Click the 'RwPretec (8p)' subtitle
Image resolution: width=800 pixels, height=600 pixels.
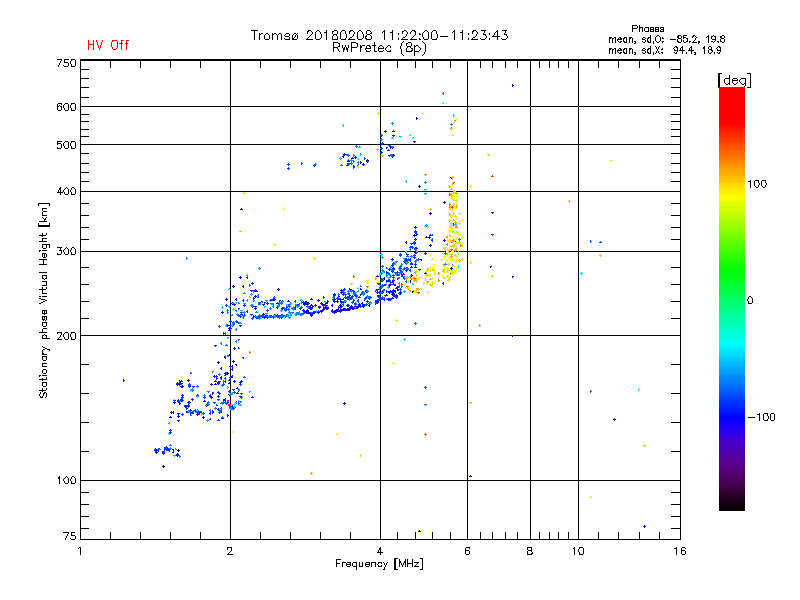(379, 48)
